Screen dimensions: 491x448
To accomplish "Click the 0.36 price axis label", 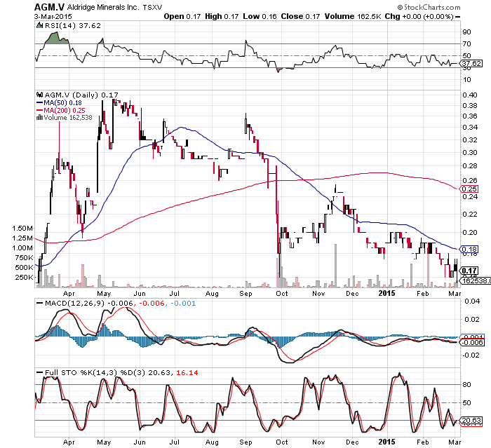I will click(470, 116).
